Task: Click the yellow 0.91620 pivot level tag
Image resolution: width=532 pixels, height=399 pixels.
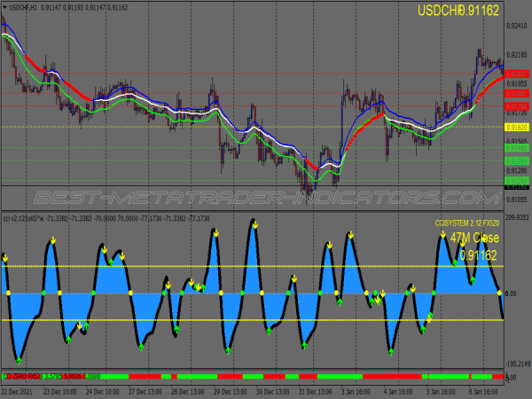Action: coord(516,128)
